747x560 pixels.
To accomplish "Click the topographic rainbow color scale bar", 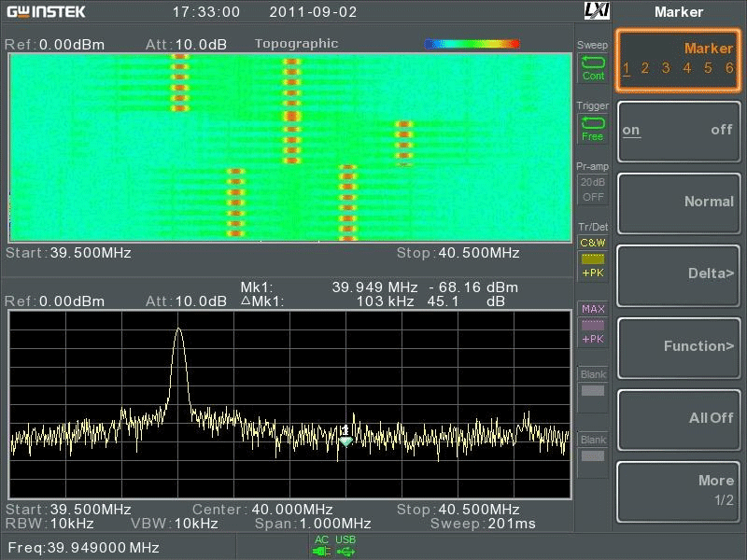I will pos(472,44).
